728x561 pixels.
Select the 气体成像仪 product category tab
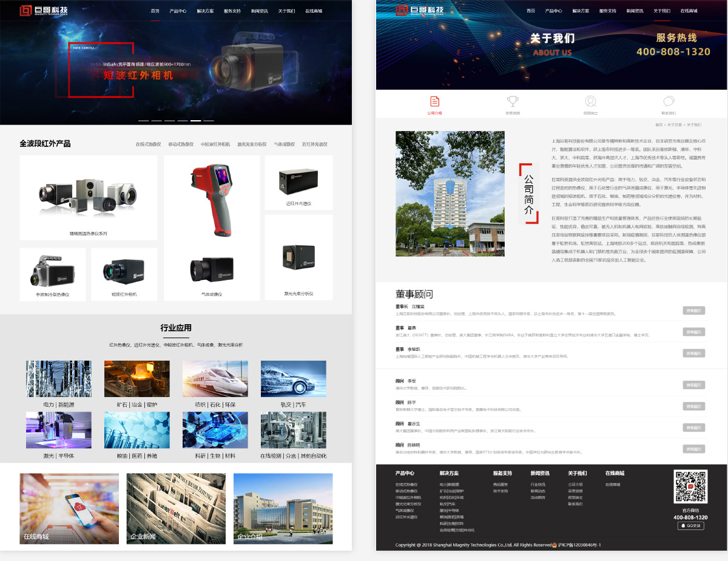point(286,144)
